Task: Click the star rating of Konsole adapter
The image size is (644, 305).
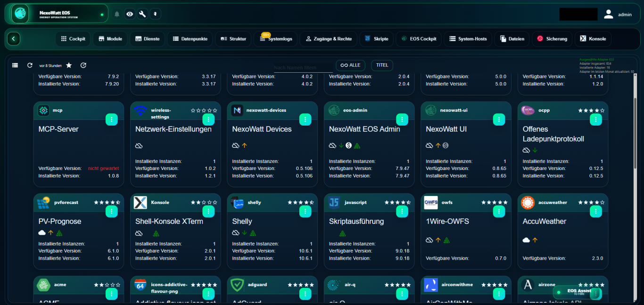Action: click(x=204, y=203)
